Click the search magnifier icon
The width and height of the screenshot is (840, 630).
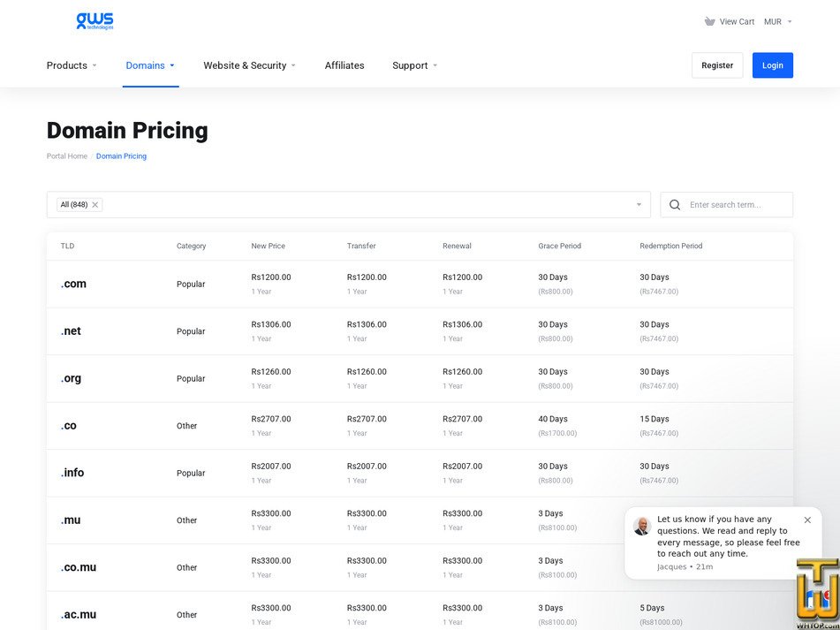pyautogui.click(x=675, y=205)
